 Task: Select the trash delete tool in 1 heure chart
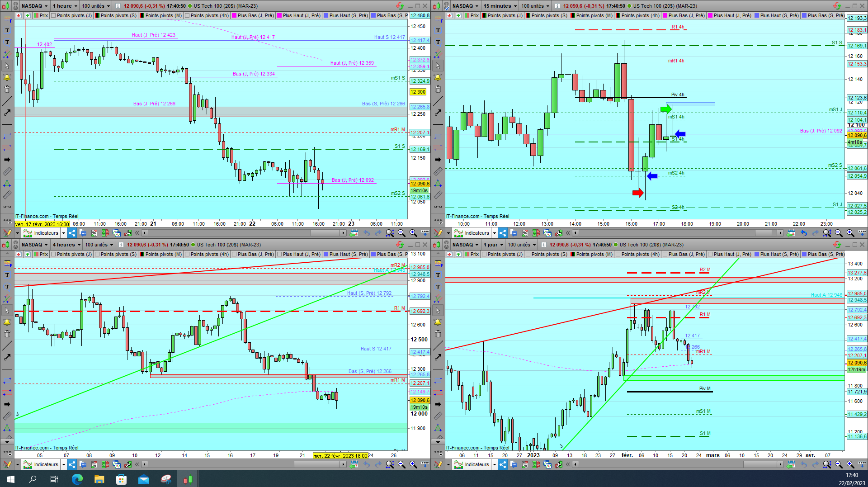coord(7,89)
